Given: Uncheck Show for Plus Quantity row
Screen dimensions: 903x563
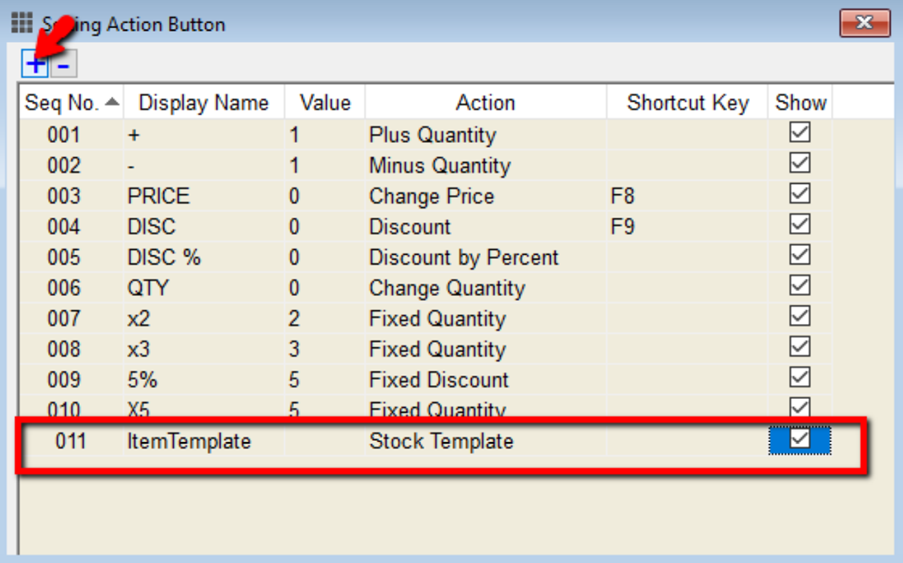Looking at the screenshot, I should click(799, 133).
